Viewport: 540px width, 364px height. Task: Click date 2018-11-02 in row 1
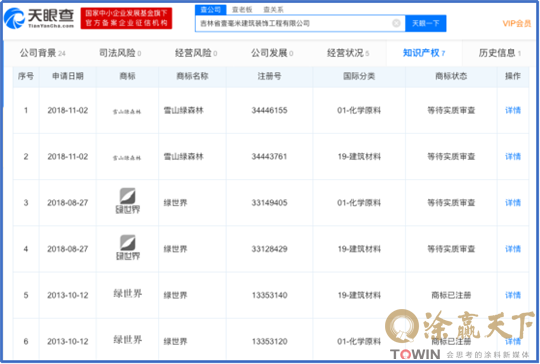point(68,110)
